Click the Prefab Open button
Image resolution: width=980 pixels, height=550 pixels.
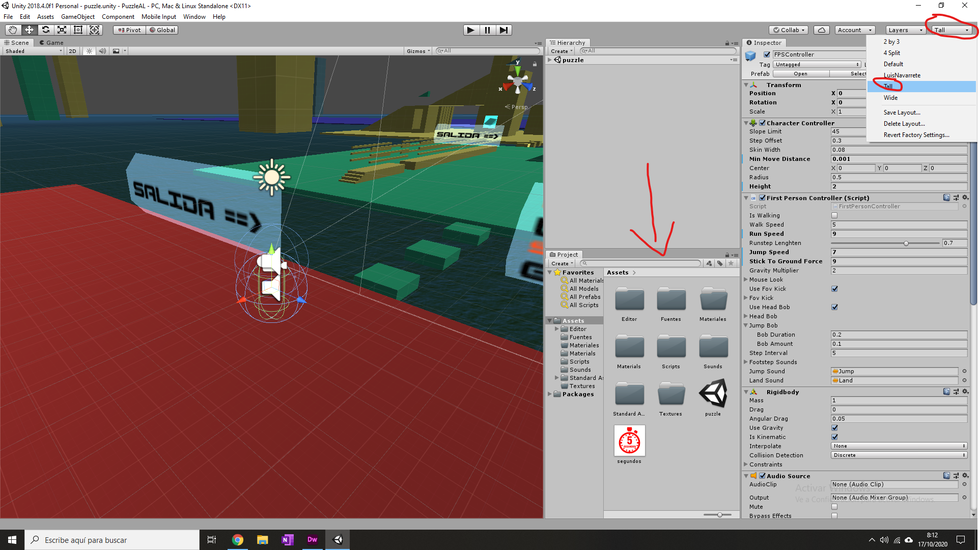pos(800,74)
